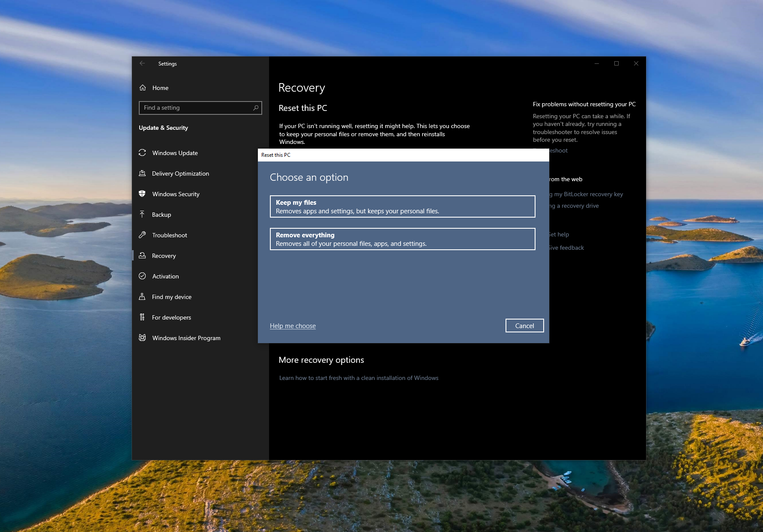Click the Delivery Optimization icon

pos(142,173)
